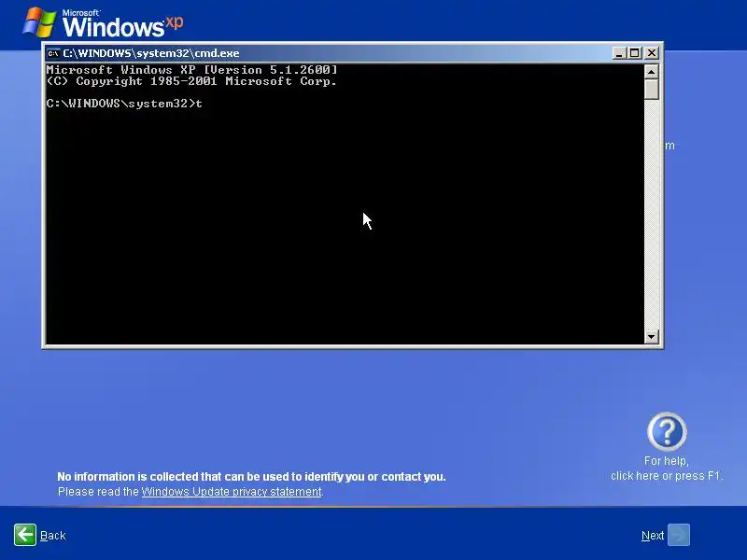
Task: Click the cmd.exe title bar system icon
Action: coord(53,53)
